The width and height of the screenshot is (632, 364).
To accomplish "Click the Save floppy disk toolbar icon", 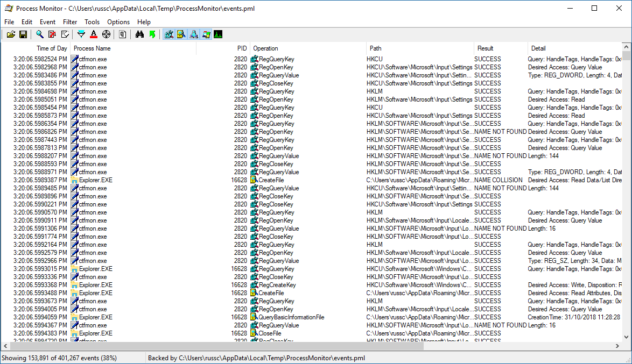I will tap(23, 34).
